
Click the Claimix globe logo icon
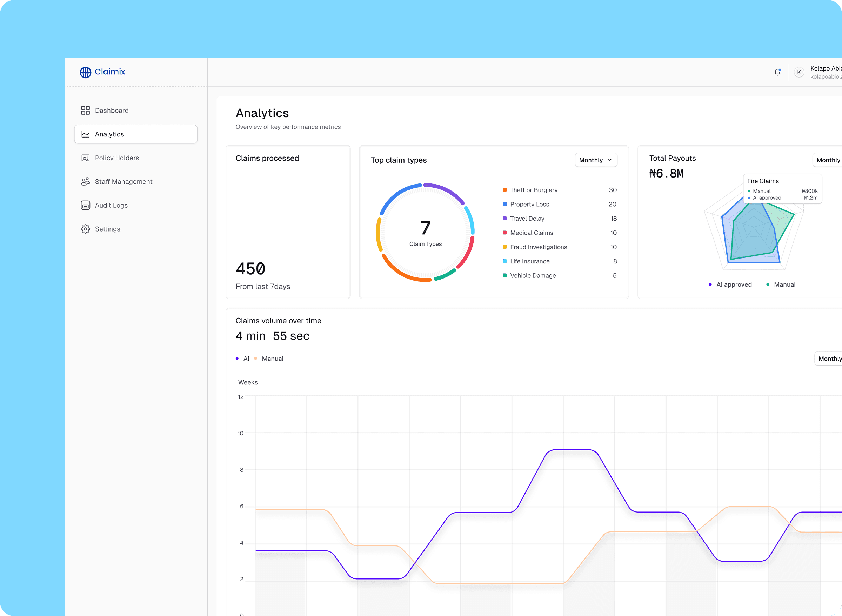pos(85,72)
